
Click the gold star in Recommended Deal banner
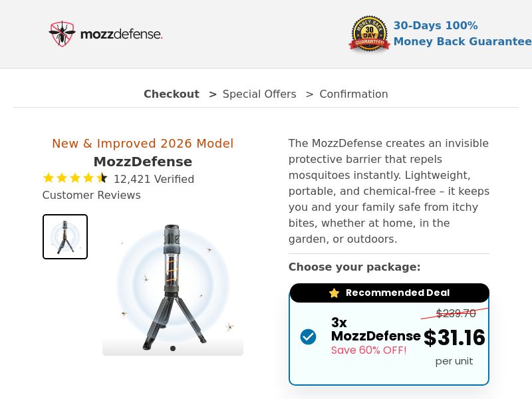[333, 293]
